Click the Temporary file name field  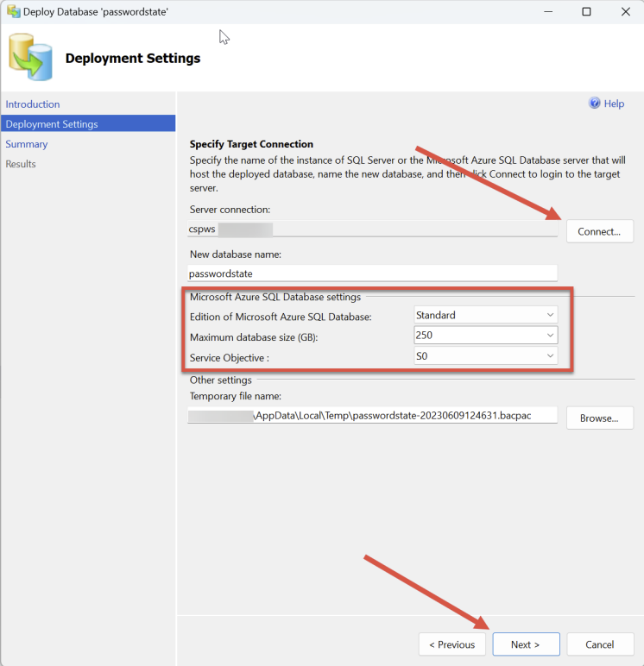pos(372,416)
